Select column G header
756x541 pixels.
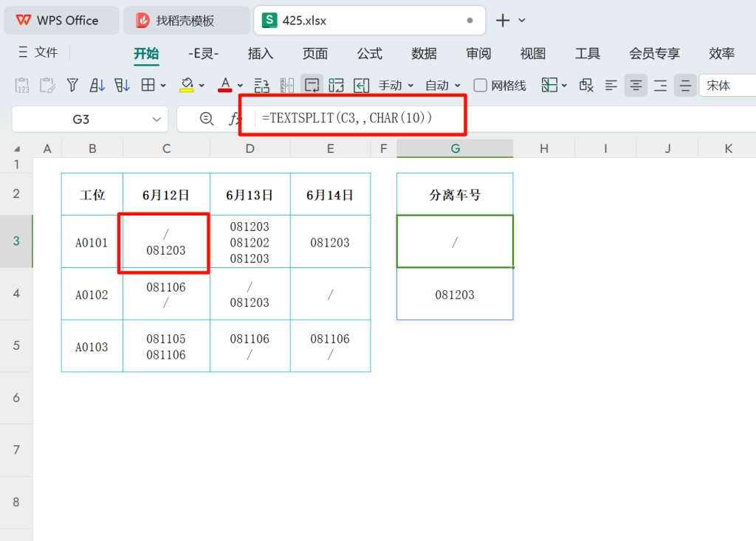coord(455,148)
